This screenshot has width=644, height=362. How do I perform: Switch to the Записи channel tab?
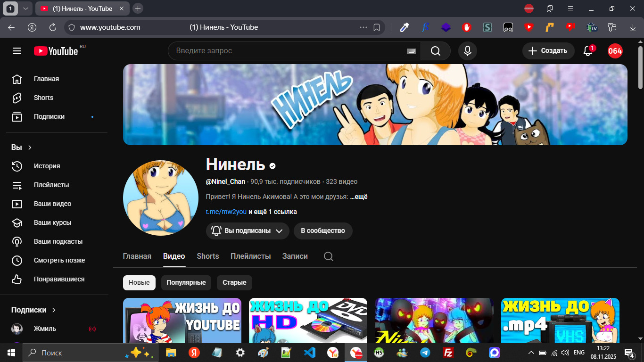point(295,256)
